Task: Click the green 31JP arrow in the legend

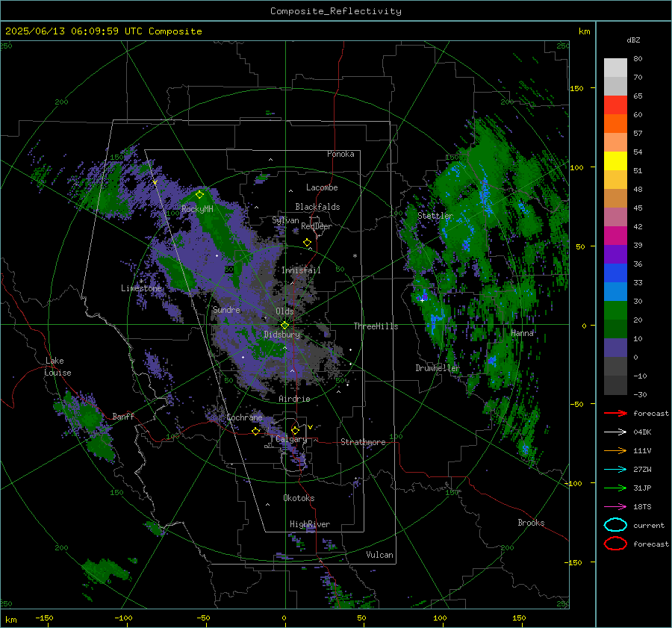Action: coord(615,488)
